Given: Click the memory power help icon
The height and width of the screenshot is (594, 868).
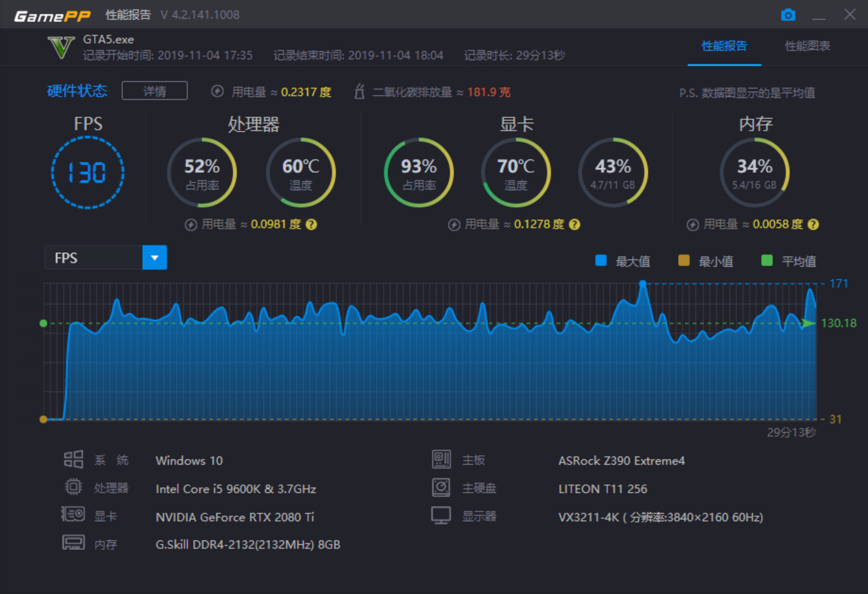Looking at the screenshot, I should pos(813,224).
